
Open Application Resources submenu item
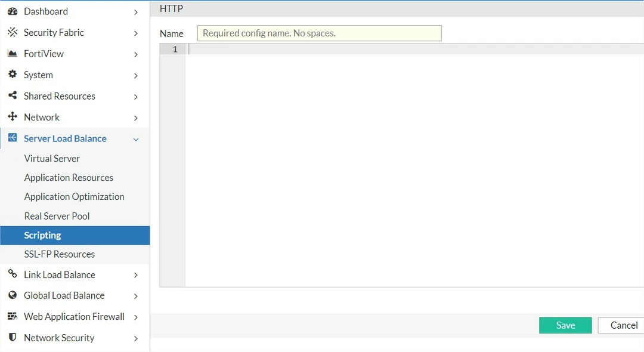(x=69, y=178)
